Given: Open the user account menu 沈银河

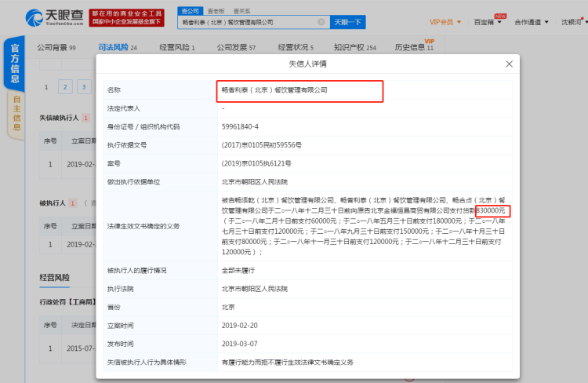Looking at the screenshot, I should click(574, 22).
